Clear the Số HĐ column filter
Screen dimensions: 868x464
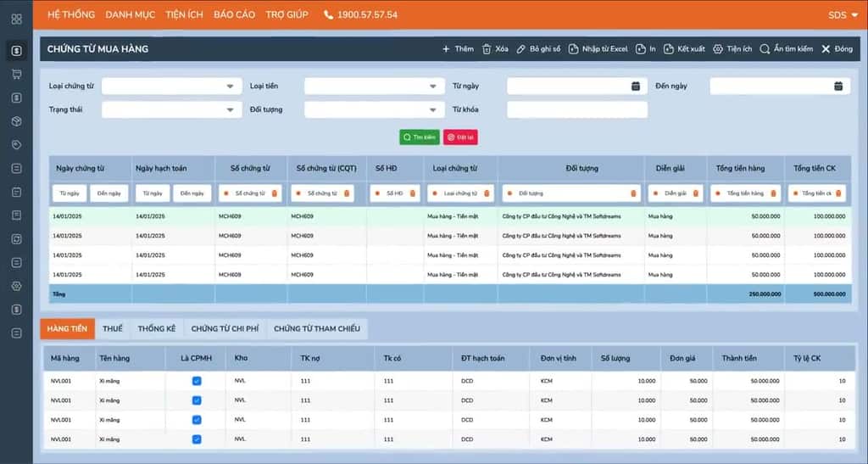(413, 193)
